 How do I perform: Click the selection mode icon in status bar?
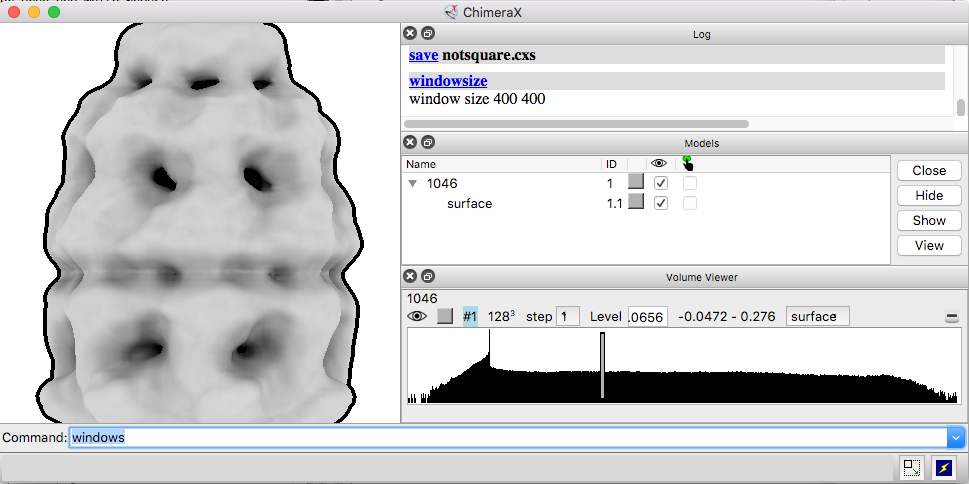(x=910, y=467)
